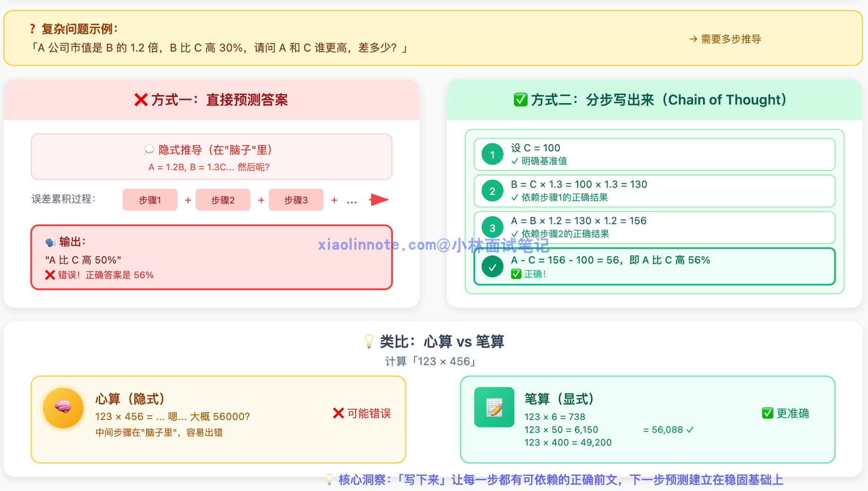The width and height of the screenshot is (868, 491).
Task: Click the green circle numbered 1
Action: (x=492, y=155)
